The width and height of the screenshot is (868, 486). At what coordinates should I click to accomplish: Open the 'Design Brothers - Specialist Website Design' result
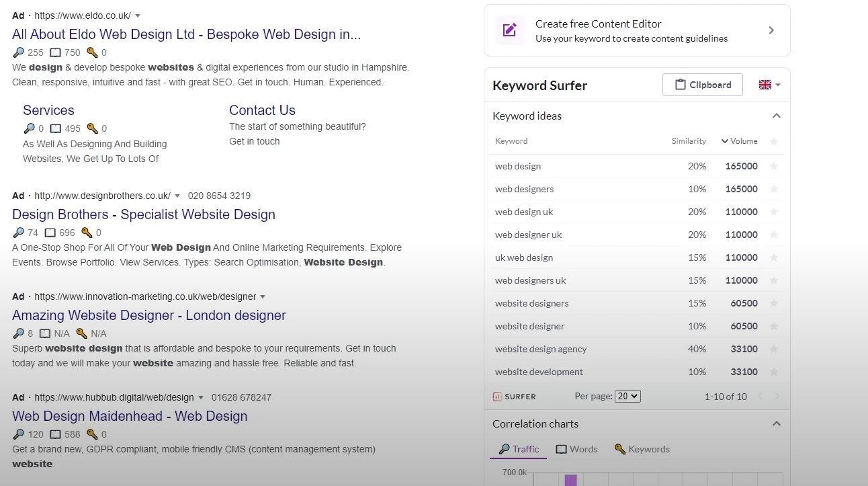tap(144, 214)
